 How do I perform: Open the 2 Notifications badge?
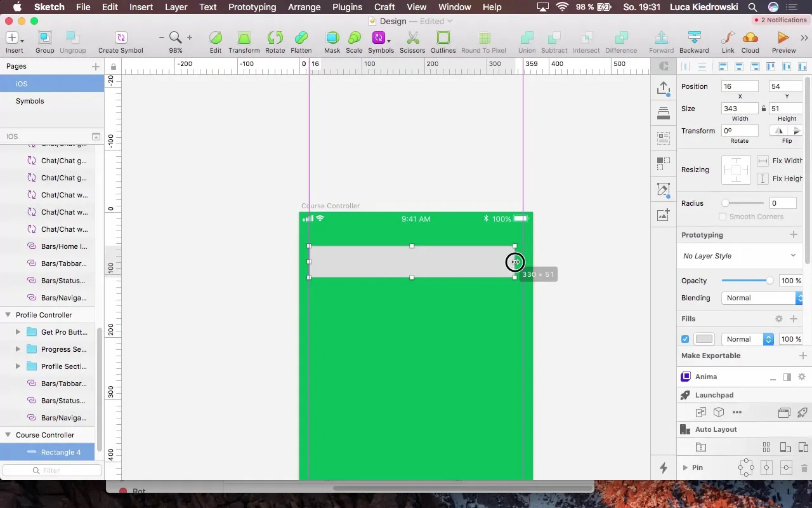(x=780, y=20)
